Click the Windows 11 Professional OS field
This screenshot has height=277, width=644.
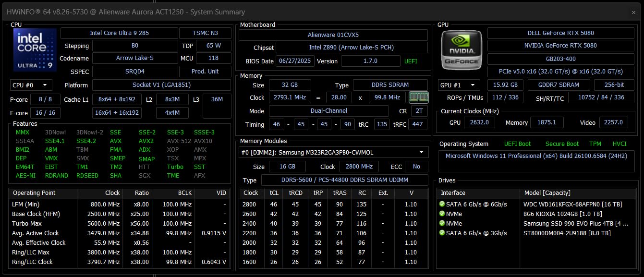click(x=535, y=156)
